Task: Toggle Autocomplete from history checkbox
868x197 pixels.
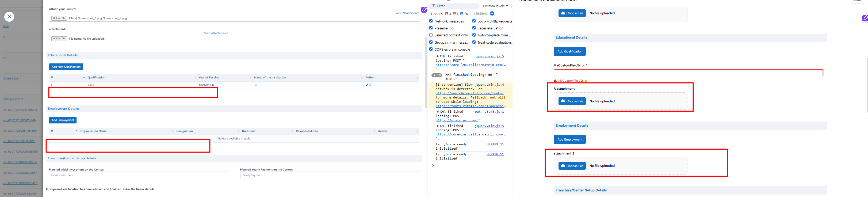Action: [474, 35]
